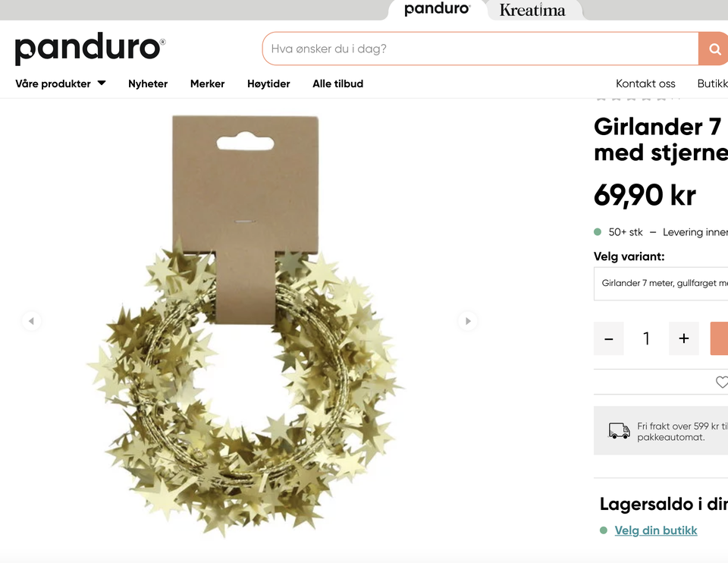This screenshot has height=563, width=728.
Task: Decrease quantity with minus button
Action: 609,338
